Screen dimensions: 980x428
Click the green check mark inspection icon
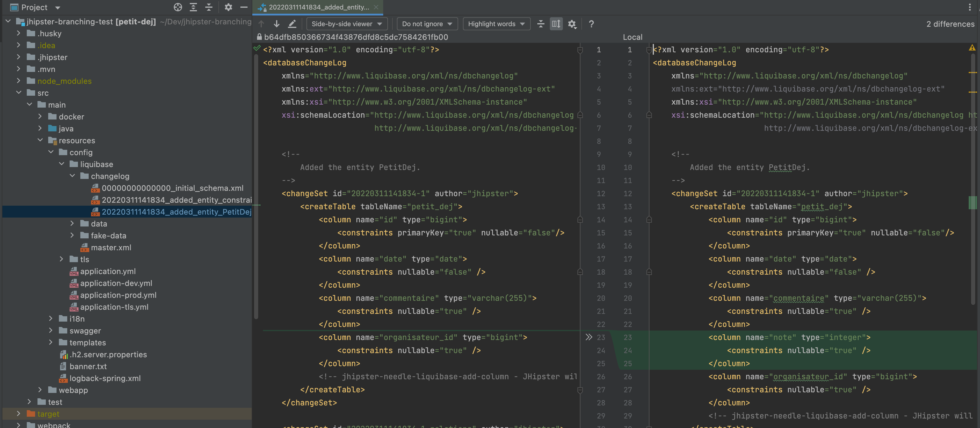click(x=257, y=48)
